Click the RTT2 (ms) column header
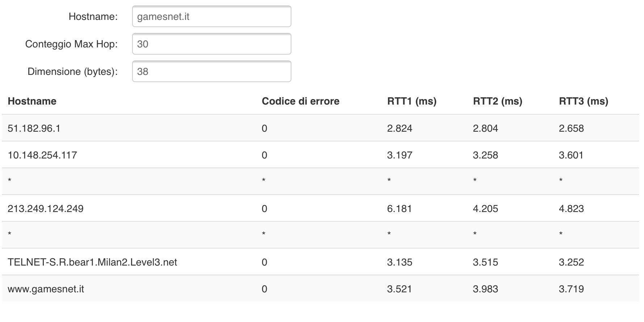 pos(497,101)
